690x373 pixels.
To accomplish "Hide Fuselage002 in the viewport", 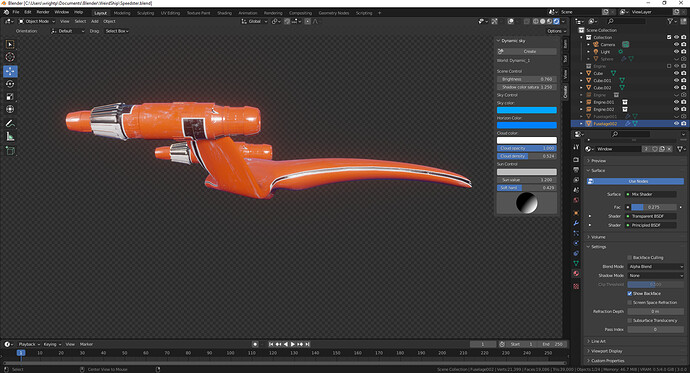I will tap(676, 124).
